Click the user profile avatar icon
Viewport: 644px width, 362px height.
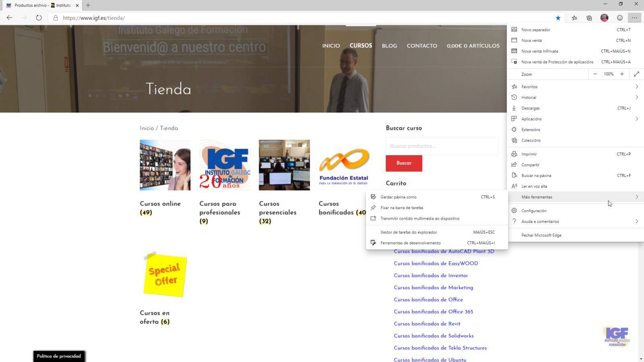(604, 18)
